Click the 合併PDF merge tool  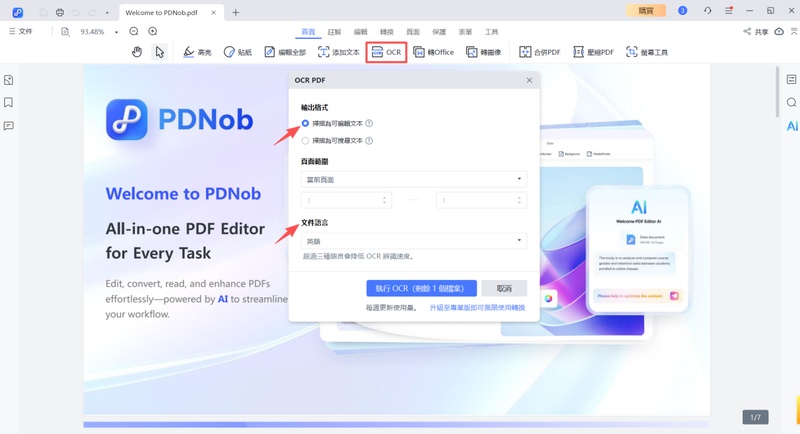click(539, 52)
